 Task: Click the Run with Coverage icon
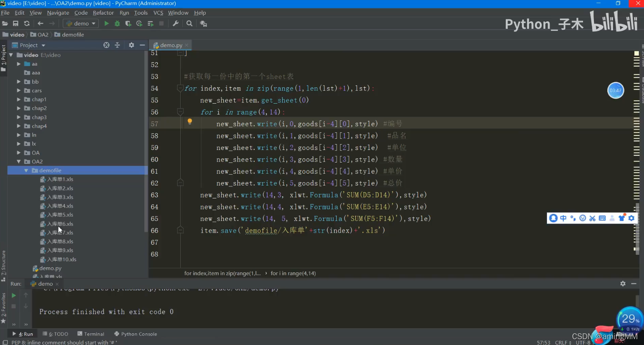128,23
